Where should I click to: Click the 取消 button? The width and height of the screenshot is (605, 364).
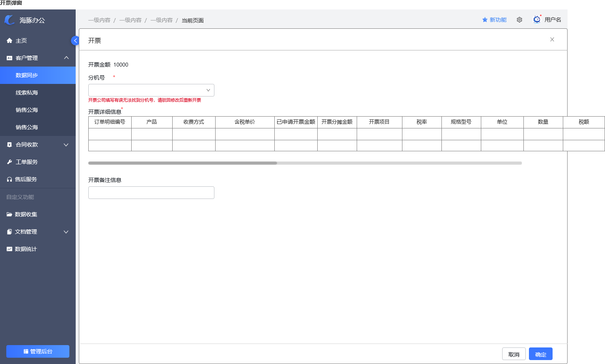point(514,354)
